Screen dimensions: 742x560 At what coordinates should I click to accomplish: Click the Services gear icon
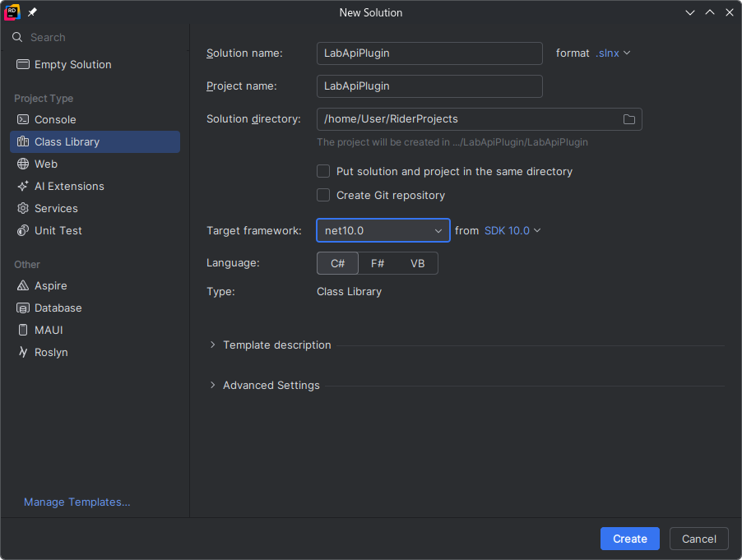(23, 209)
